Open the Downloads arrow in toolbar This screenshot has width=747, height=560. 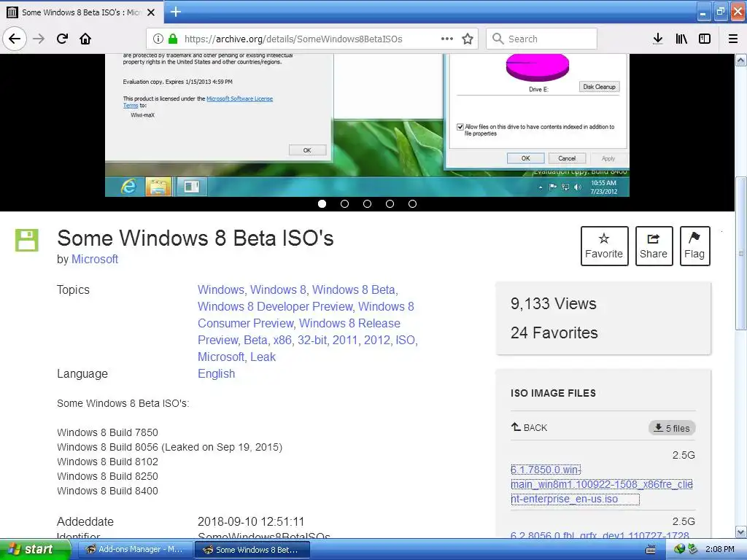click(657, 39)
